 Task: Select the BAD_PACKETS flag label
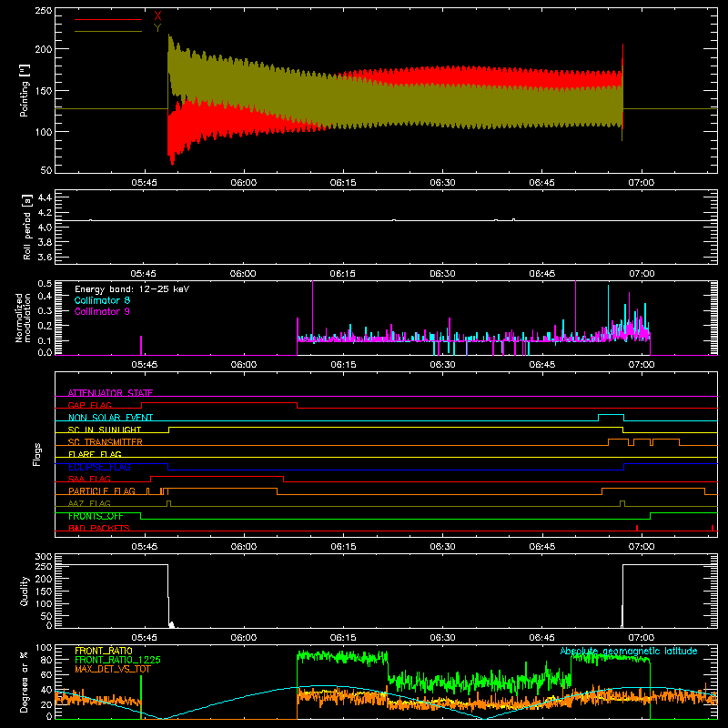click(99, 528)
